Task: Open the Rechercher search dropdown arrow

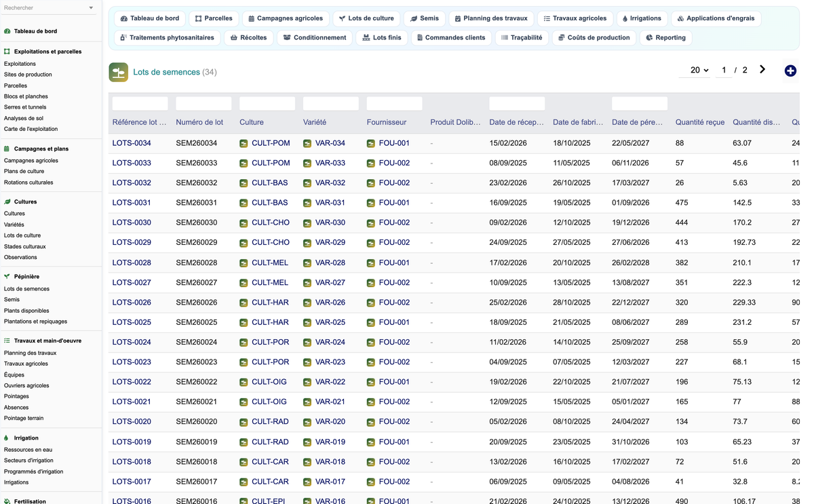Action: pyautogui.click(x=91, y=8)
